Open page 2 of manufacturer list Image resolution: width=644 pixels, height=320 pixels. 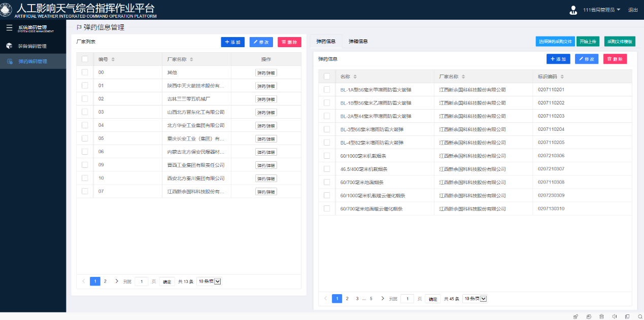click(106, 281)
